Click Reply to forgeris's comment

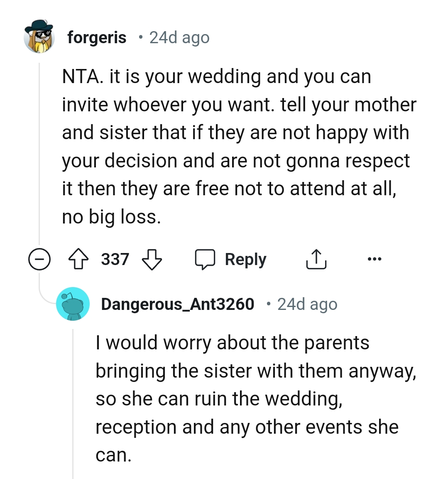pos(245,259)
